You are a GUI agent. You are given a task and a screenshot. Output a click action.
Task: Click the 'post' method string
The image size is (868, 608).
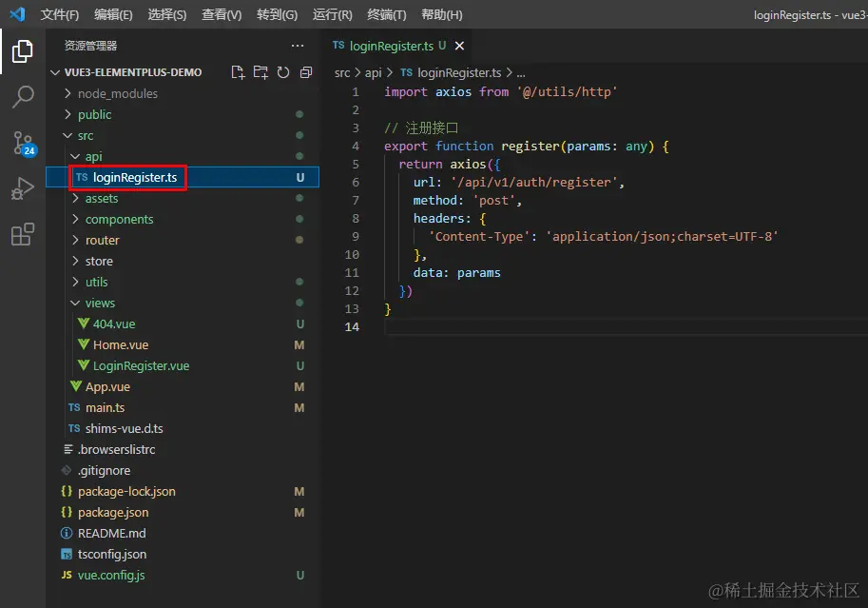tap(493, 201)
